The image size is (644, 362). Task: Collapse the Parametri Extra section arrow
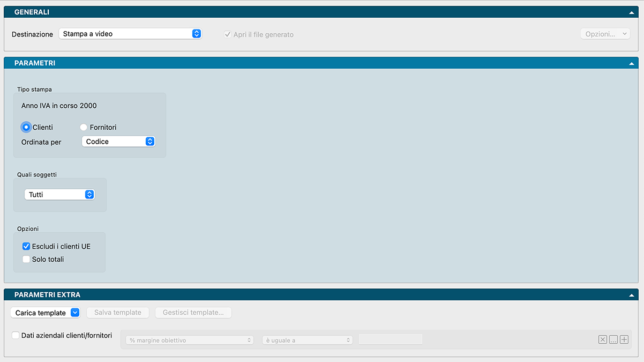pos(632,295)
